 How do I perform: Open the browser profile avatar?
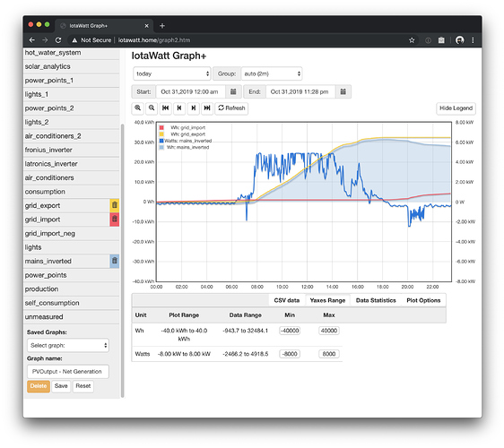460,40
